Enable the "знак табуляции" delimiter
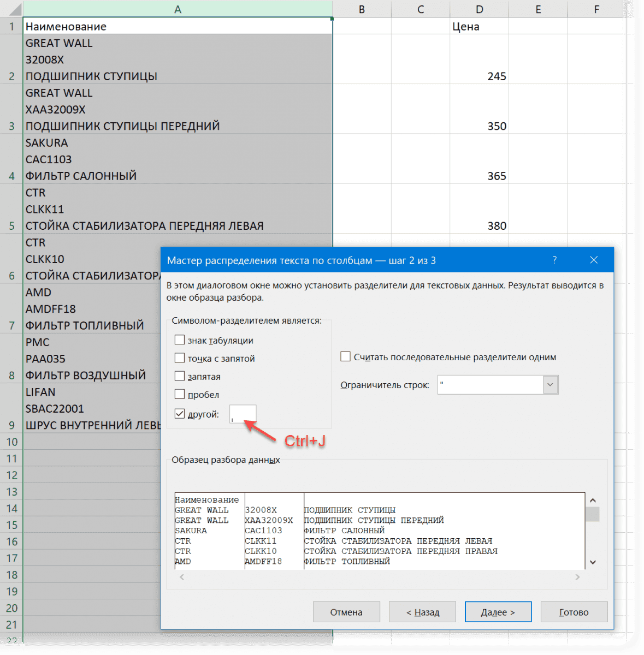 coord(180,340)
